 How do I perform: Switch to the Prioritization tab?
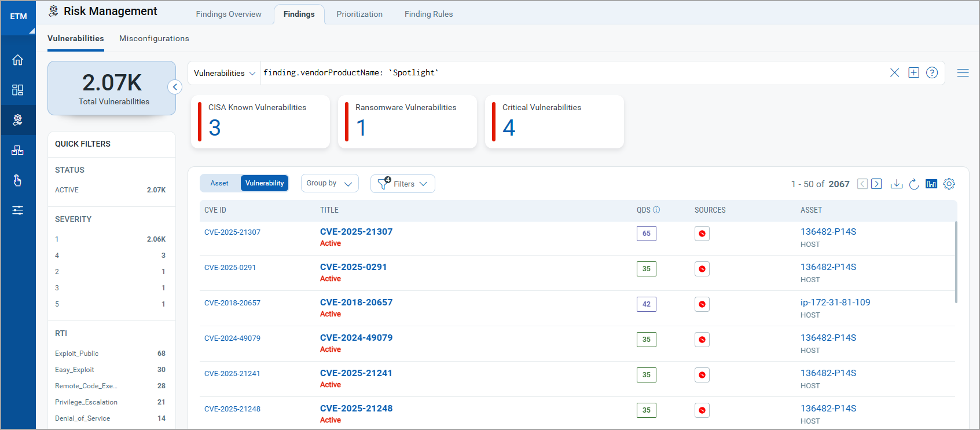359,14
